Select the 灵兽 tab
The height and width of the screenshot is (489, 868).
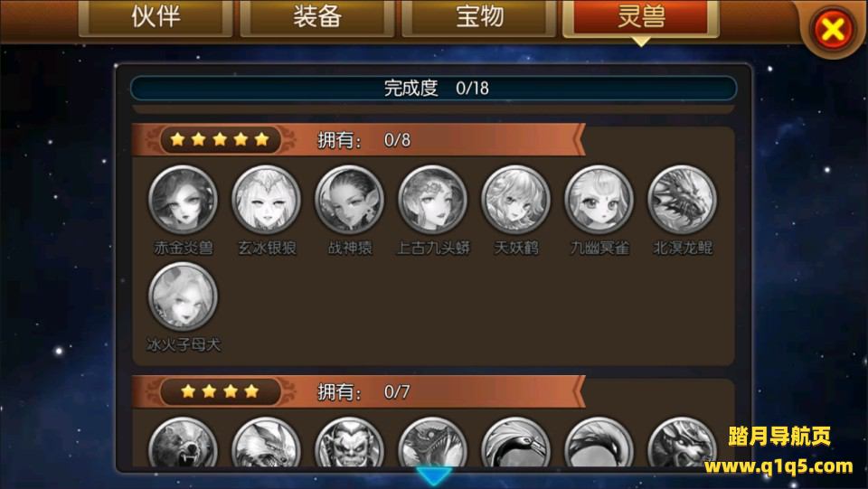click(640, 16)
